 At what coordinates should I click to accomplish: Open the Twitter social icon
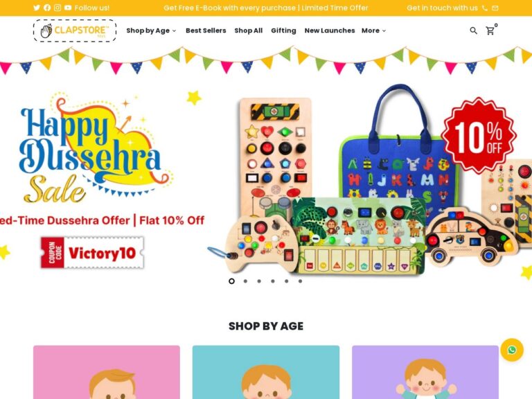(x=37, y=8)
